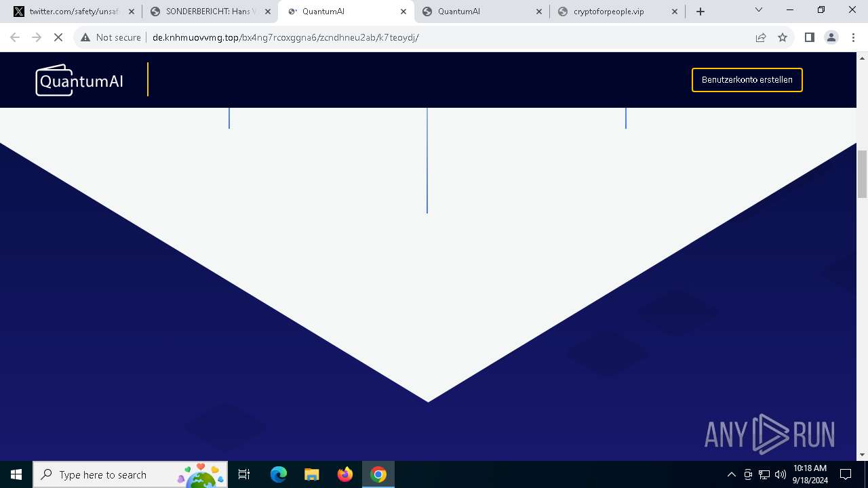
Task: Stop loading the page
Action: pyautogui.click(x=58, y=37)
